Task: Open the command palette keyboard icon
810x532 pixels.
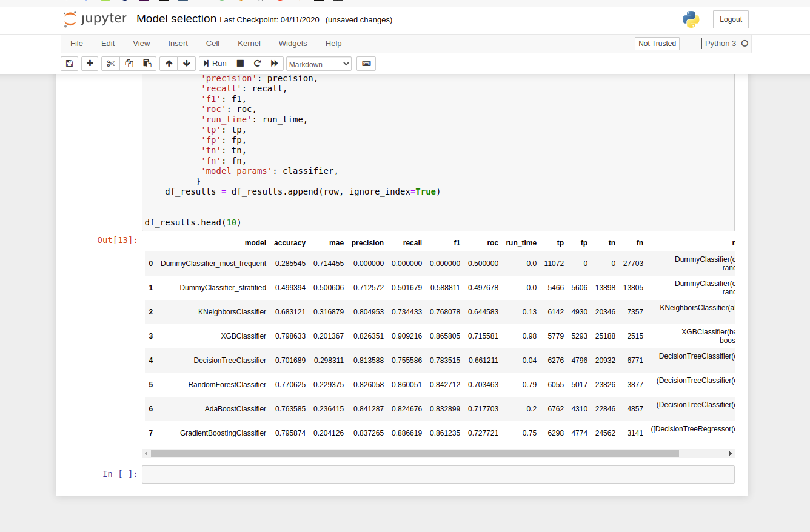Action: coord(366,64)
